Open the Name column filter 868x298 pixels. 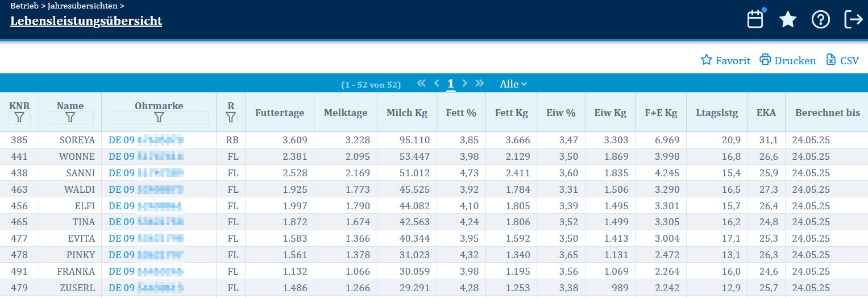click(x=70, y=118)
